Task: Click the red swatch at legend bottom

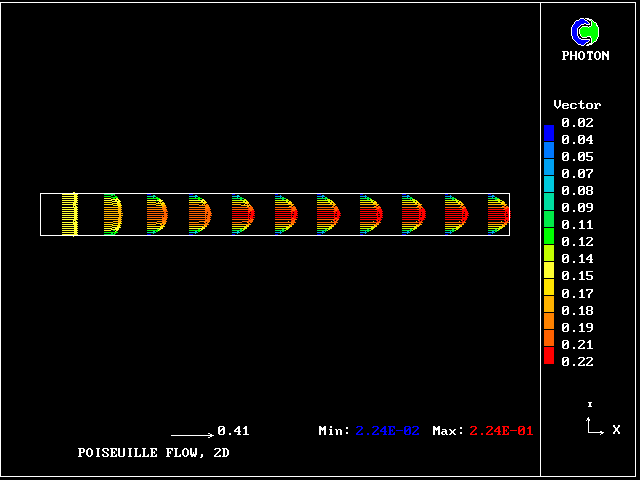Action: click(548, 354)
